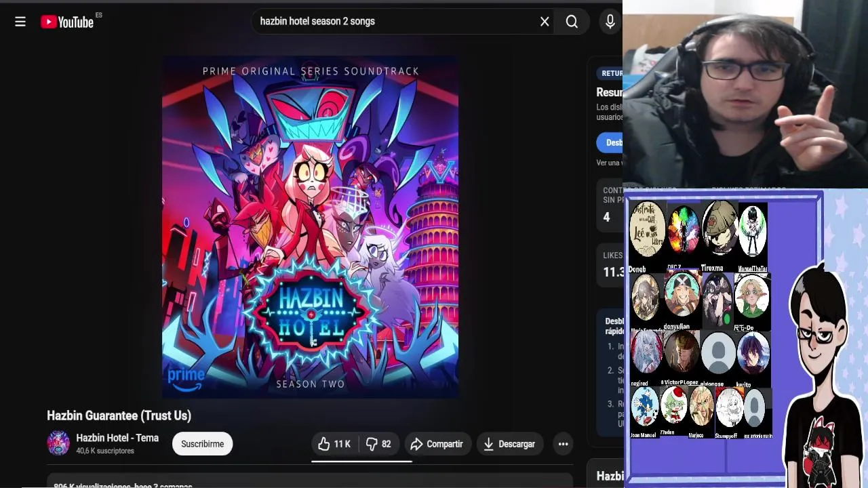868x488 pixels.
Task: Start voice search with the microphone
Action: (610, 22)
